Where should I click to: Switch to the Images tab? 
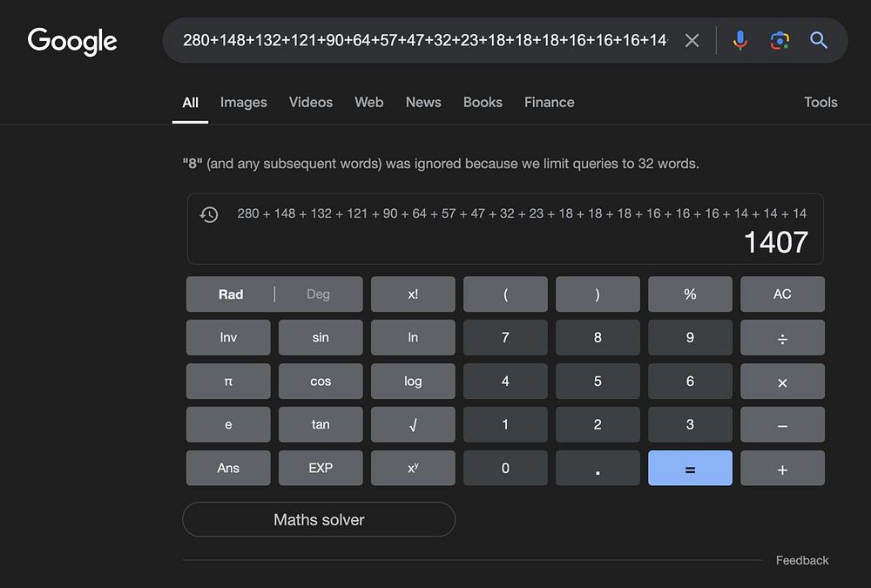(243, 102)
